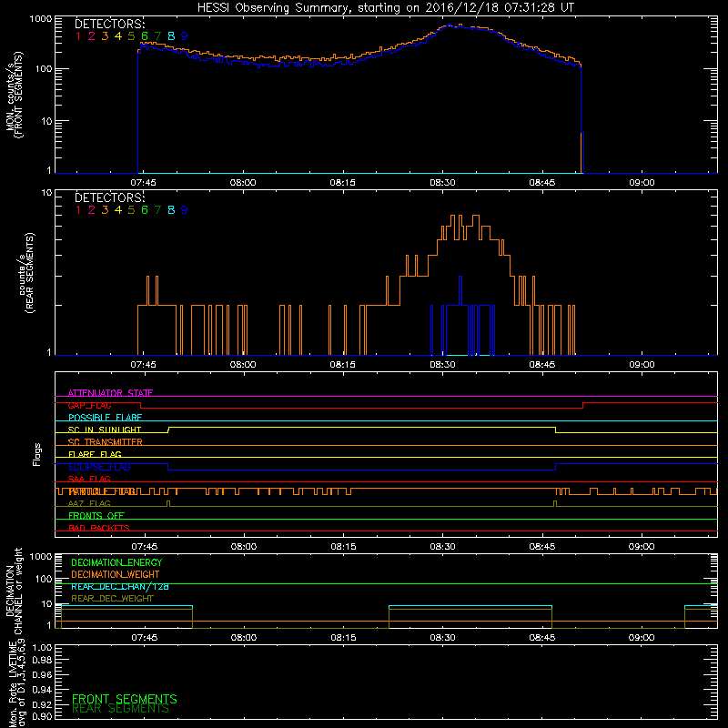Click the HESSI Observing Summary title text
The image size is (728, 728).
386,8
